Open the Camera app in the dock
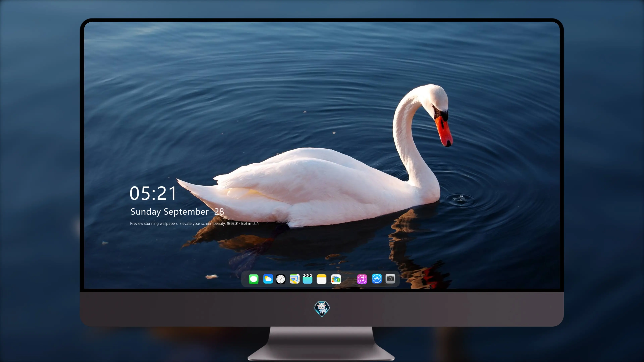 390,279
